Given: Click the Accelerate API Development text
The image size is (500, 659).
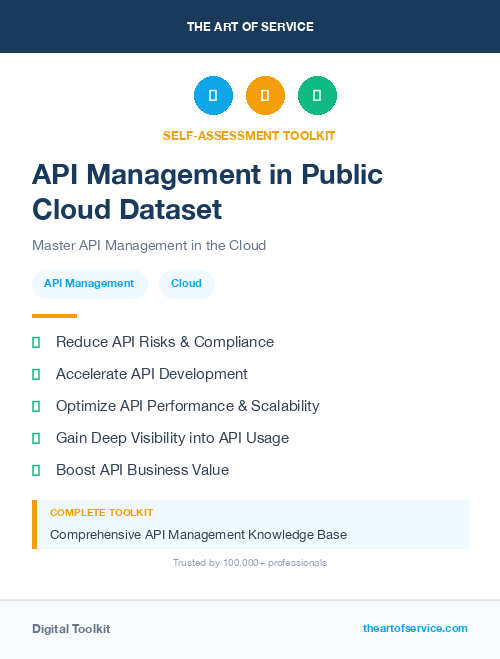Looking at the screenshot, I should [152, 374].
